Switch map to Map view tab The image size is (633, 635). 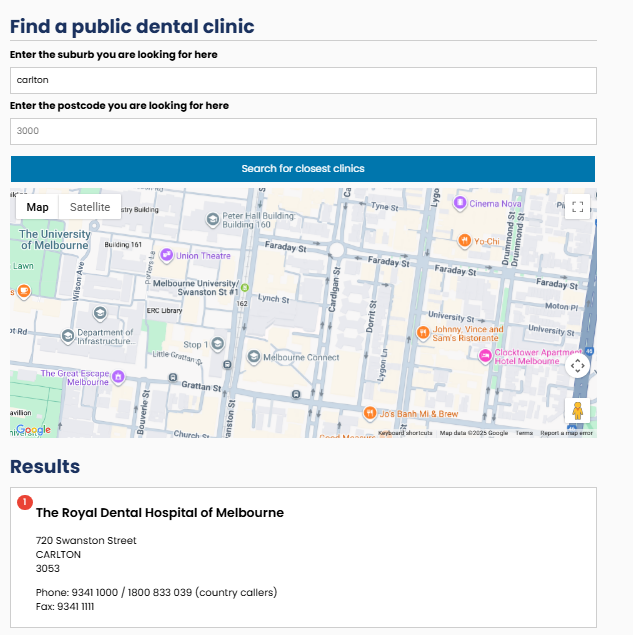point(37,207)
